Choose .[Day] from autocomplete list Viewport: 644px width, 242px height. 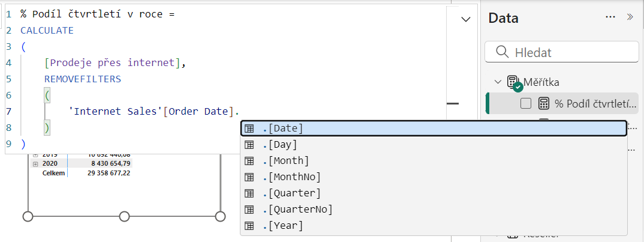pos(283,145)
